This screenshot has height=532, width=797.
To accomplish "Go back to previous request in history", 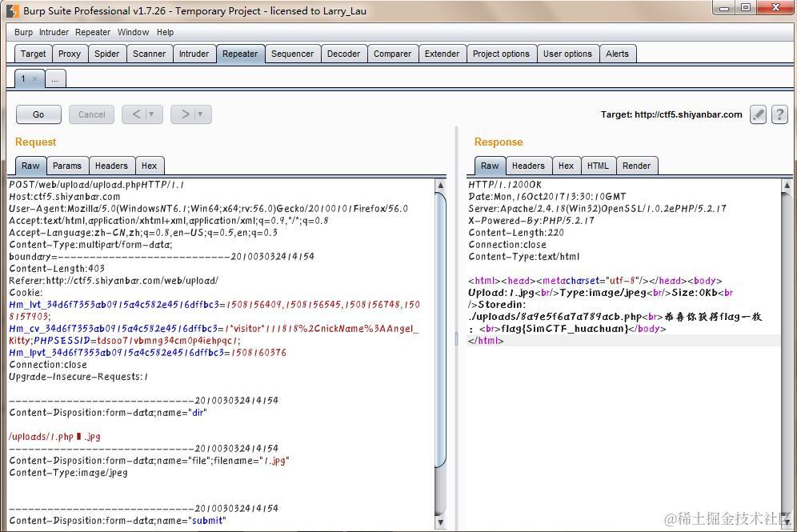I will (136, 114).
